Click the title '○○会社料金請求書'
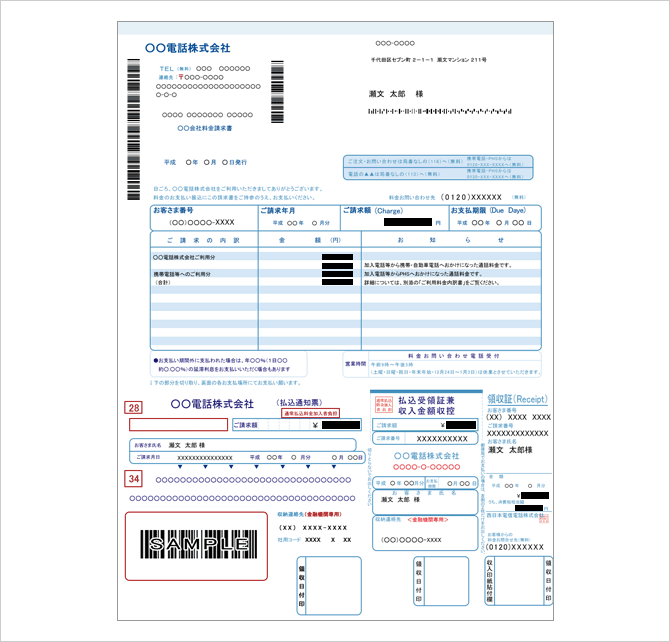This screenshot has width=670, height=642. pos(205,128)
